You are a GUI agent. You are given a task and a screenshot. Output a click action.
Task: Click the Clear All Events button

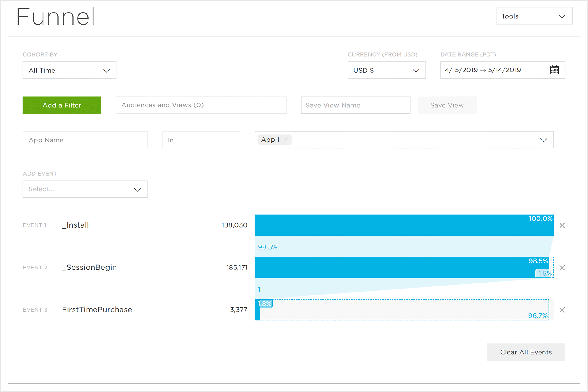[x=526, y=352]
